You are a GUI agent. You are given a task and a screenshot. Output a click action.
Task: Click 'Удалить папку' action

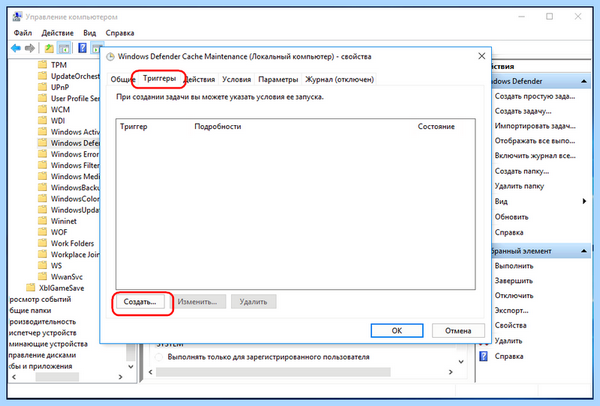pyautogui.click(x=519, y=186)
